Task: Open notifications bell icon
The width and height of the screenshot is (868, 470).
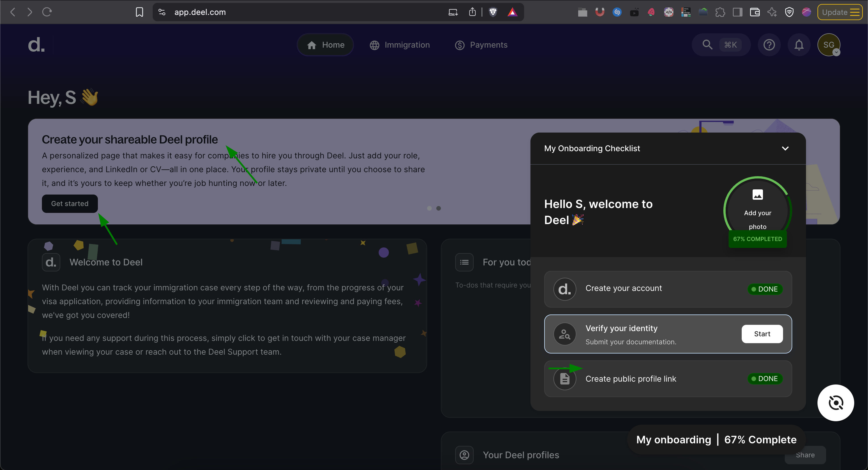Action: click(x=799, y=45)
